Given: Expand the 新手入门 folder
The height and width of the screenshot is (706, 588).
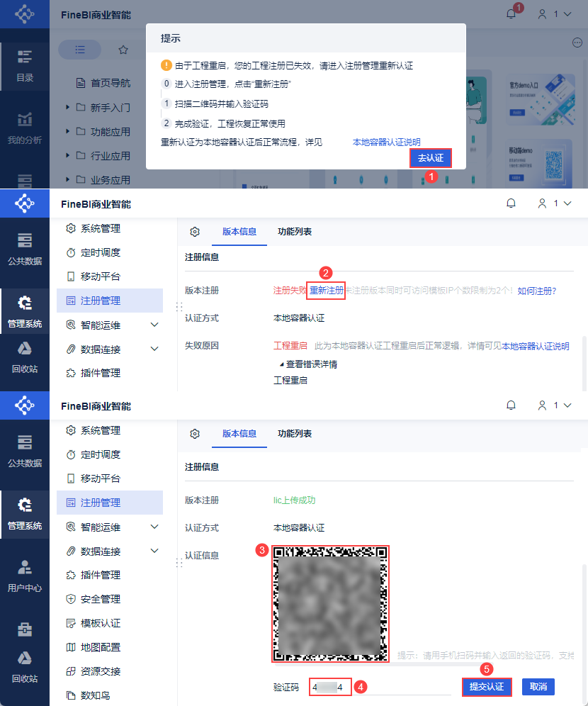Looking at the screenshot, I should click(x=67, y=107).
